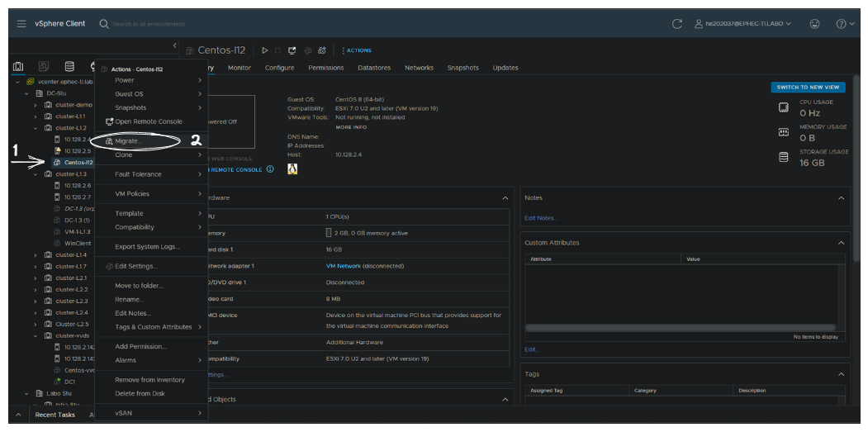The width and height of the screenshot is (868, 432).
Task: Switch to VMs and Templates inventory icon
Action: pos(44,66)
